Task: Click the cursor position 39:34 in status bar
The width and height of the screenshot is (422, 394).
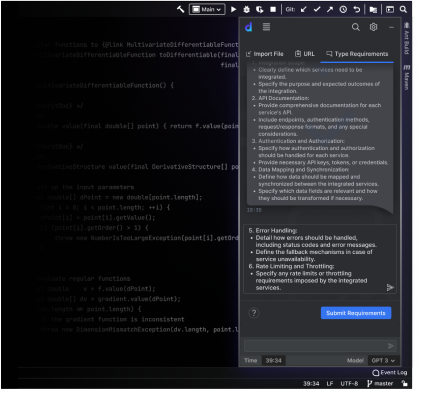Action: 311,384
